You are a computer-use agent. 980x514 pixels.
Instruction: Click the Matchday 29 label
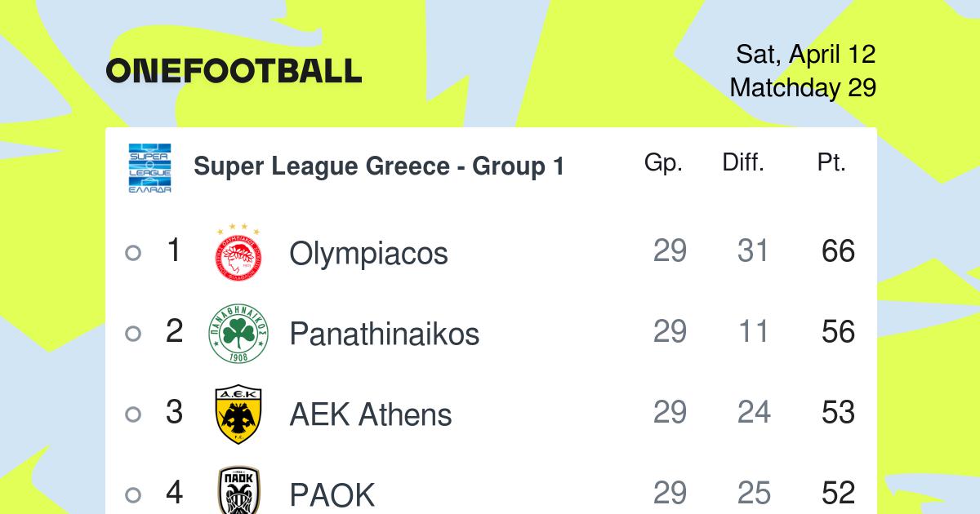click(x=803, y=87)
